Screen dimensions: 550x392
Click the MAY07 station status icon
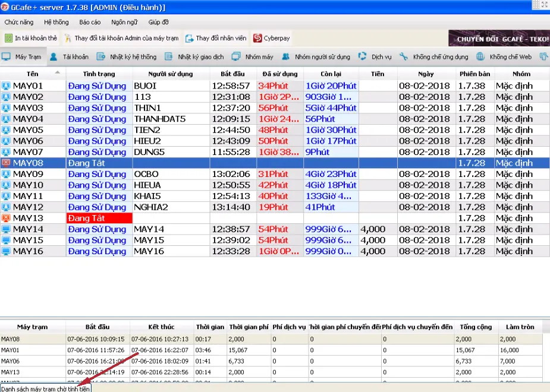(6, 152)
